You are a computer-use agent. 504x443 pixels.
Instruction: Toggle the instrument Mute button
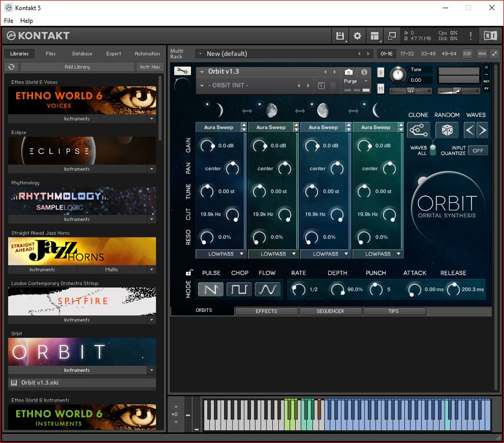pos(381,88)
